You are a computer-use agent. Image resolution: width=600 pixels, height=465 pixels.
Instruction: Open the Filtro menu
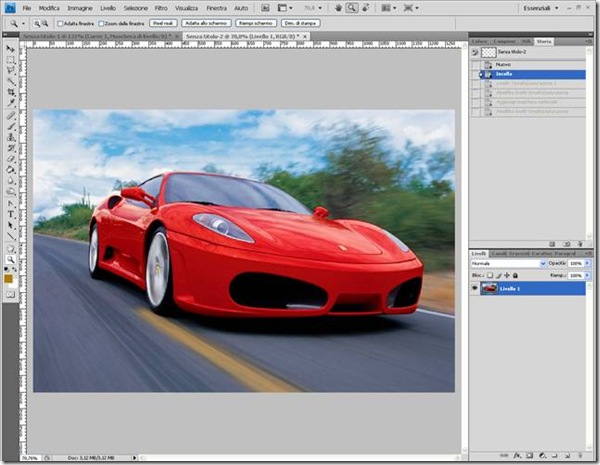(161, 8)
